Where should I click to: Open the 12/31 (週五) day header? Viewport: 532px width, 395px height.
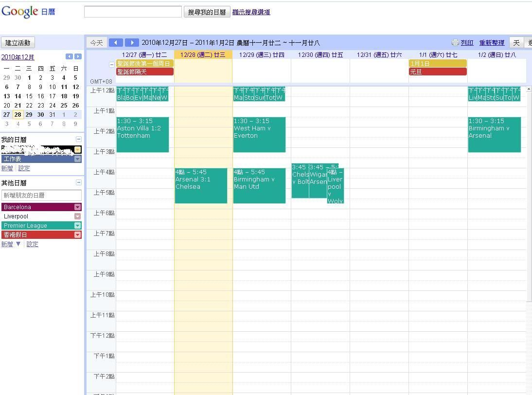point(379,54)
